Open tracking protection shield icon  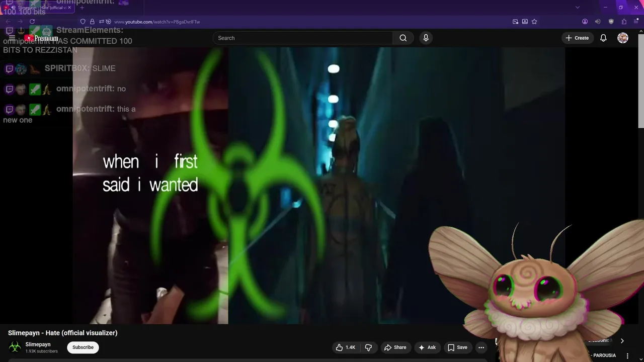click(x=83, y=22)
